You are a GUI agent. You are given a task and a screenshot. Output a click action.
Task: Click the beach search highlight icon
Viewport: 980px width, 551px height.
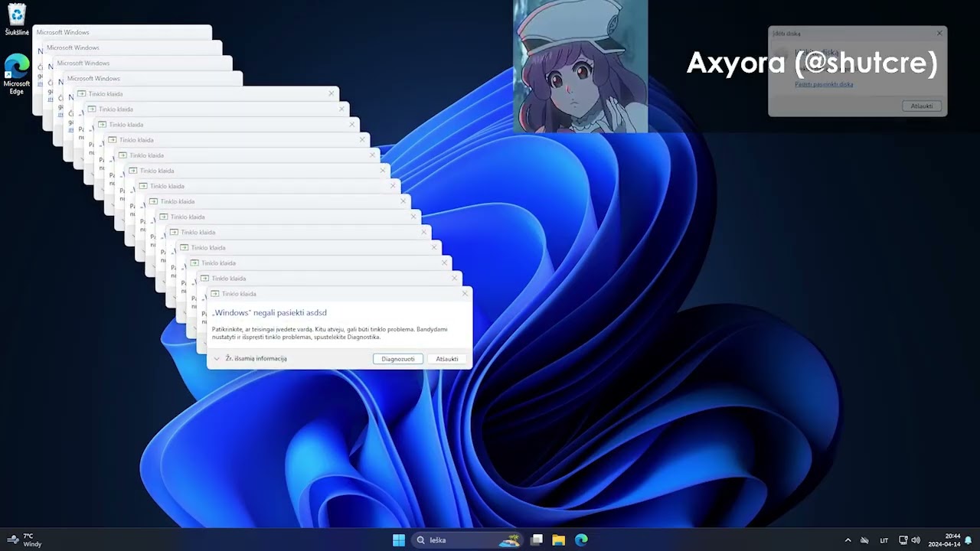pyautogui.click(x=510, y=540)
